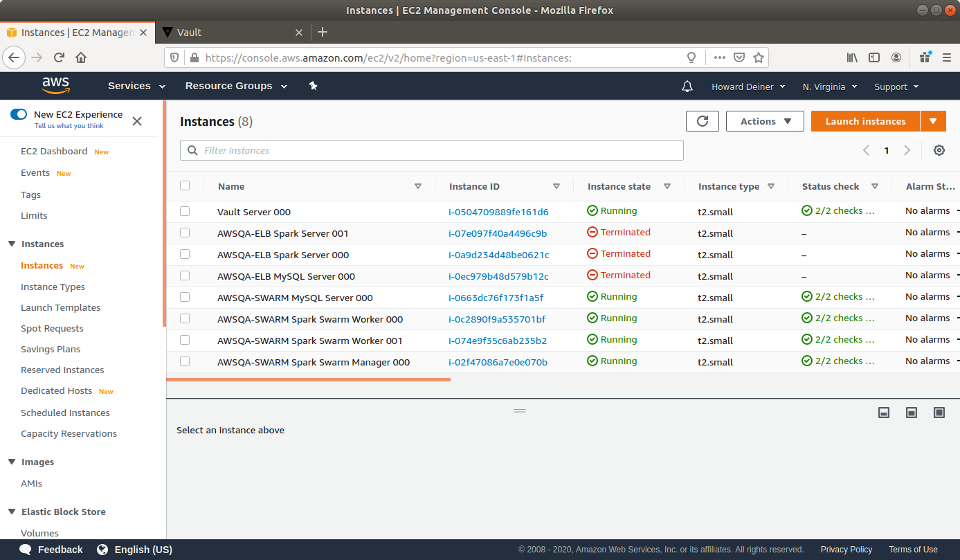
Task: Set details pane to half height
Action: coord(912,413)
